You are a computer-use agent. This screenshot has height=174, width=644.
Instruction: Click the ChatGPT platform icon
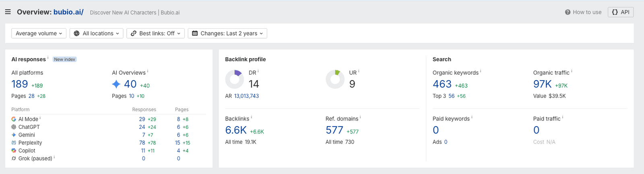(14, 127)
